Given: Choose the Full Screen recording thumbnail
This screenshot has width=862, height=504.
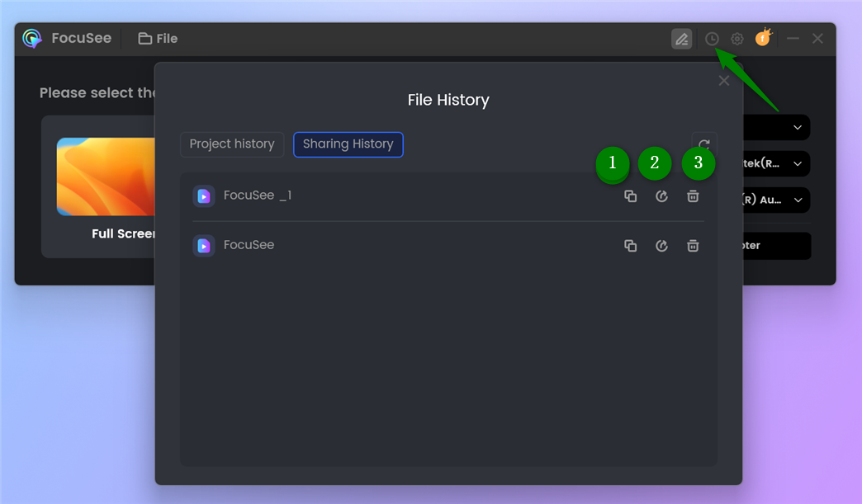Looking at the screenshot, I should [107, 177].
